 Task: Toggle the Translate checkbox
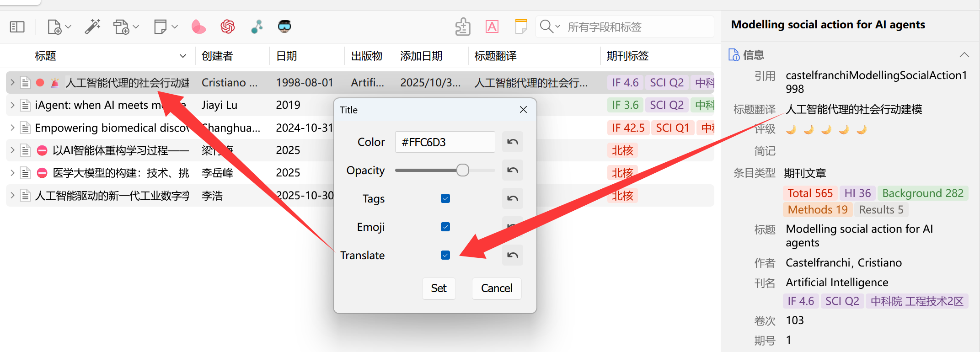click(445, 255)
